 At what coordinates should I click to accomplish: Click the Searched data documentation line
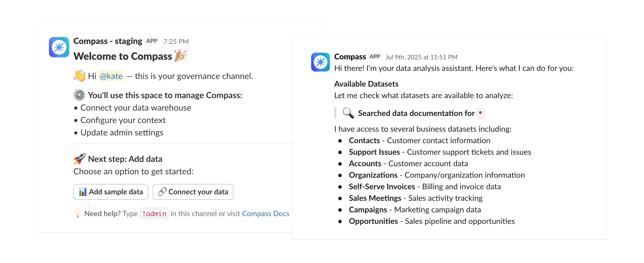[416, 113]
